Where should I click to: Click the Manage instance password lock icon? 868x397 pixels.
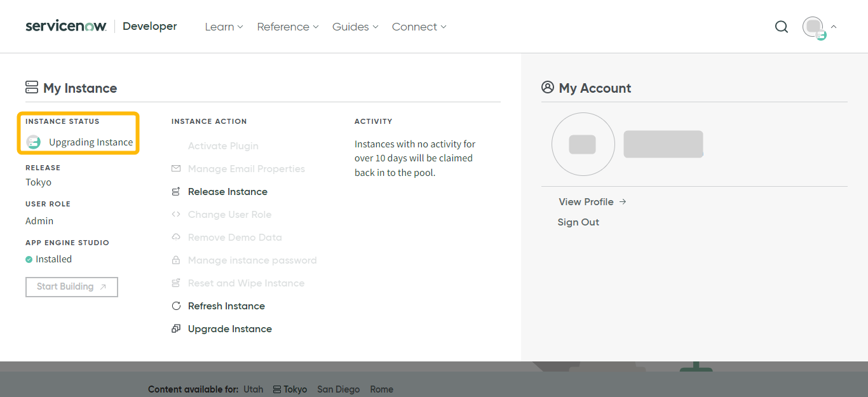tap(176, 260)
